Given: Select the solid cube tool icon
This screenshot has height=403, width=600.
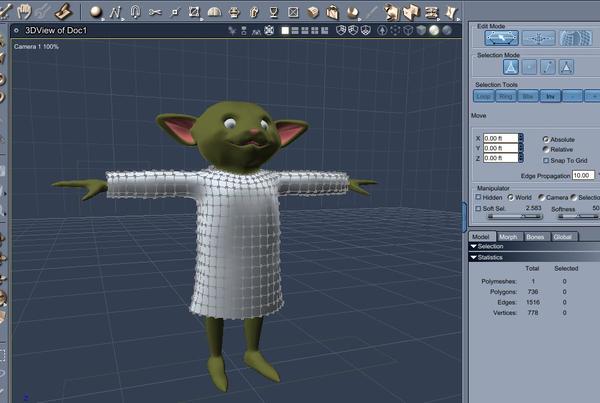Looking at the screenshot, I should coord(313,12).
